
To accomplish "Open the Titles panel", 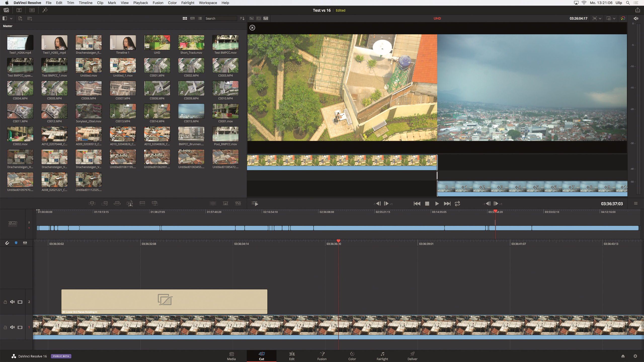I will (32, 10).
